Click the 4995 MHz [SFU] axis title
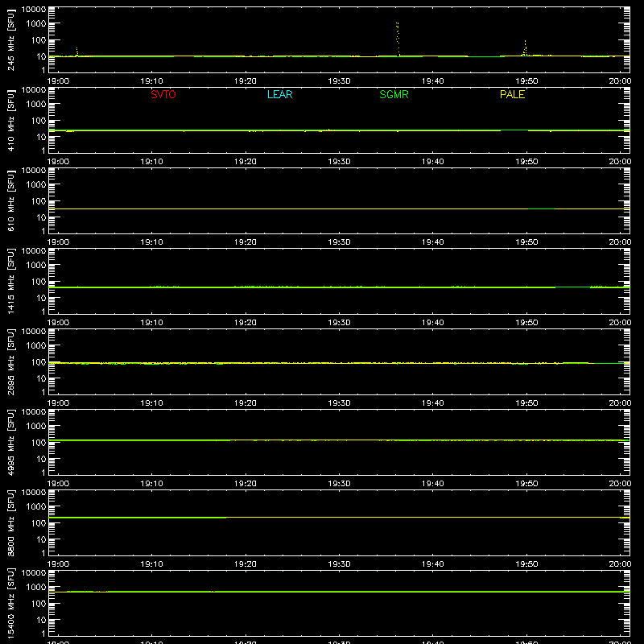This screenshot has width=644, height=644. (10, 442)
